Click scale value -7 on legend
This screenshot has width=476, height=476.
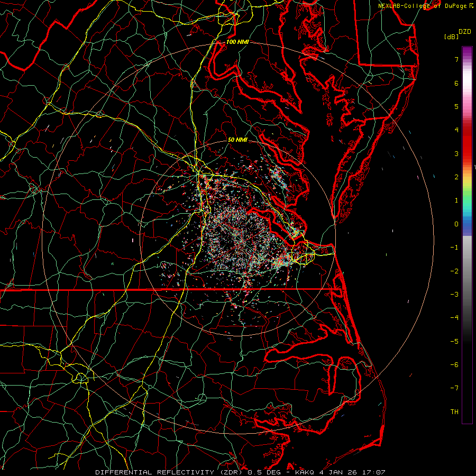pyautogui.click(x=454, y=388)
